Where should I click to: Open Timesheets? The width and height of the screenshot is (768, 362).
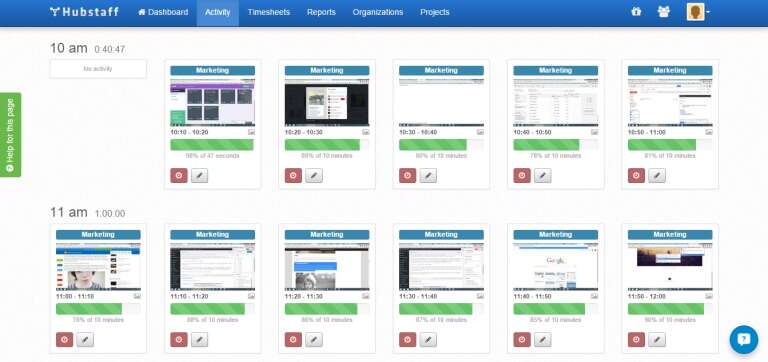[x=268, y=12]
